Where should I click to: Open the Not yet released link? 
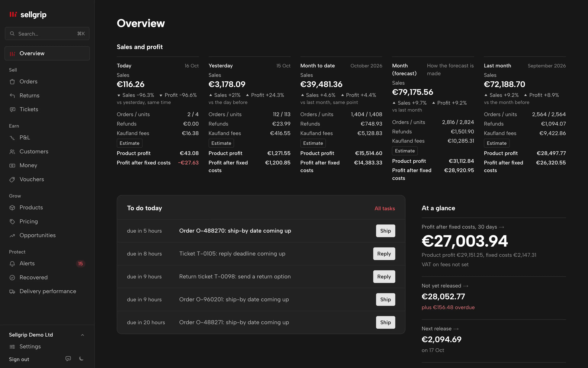point(445,286)
